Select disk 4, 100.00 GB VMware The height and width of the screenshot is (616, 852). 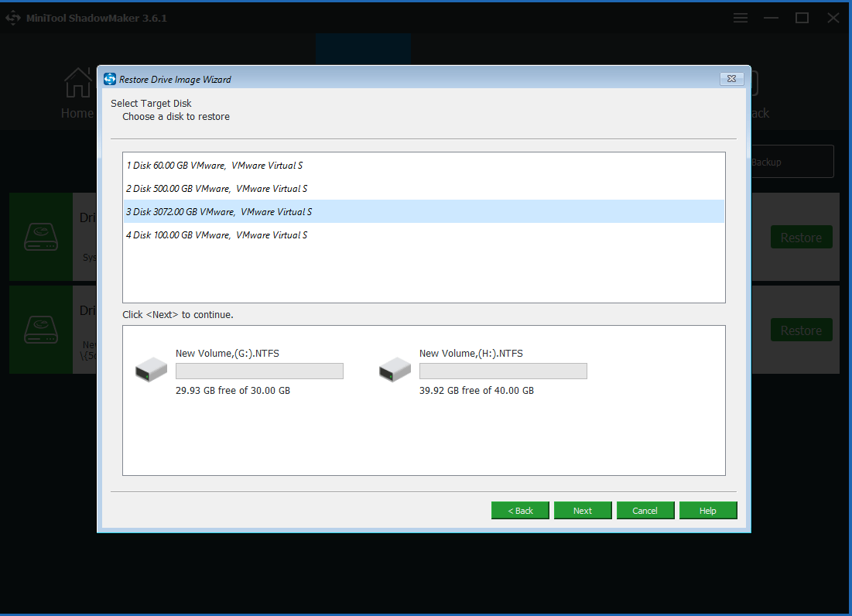(x=423, y=234)
